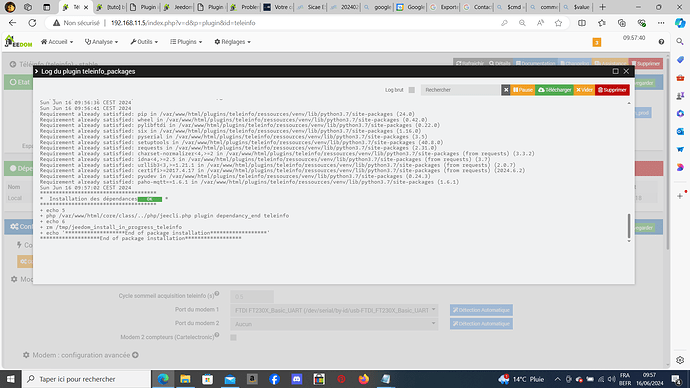Click the taskbar search box
This screenshot has width=690, height=388.
(86, 379)
